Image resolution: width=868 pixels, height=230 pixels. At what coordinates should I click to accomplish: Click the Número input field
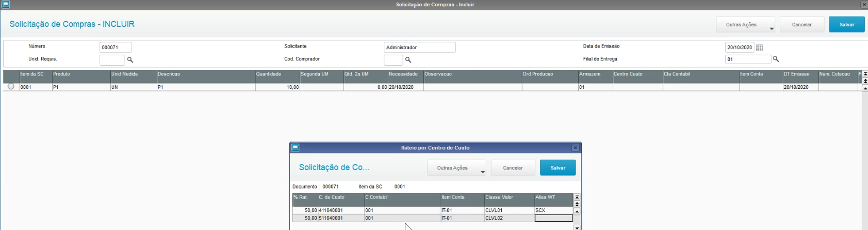pos(116,47)
